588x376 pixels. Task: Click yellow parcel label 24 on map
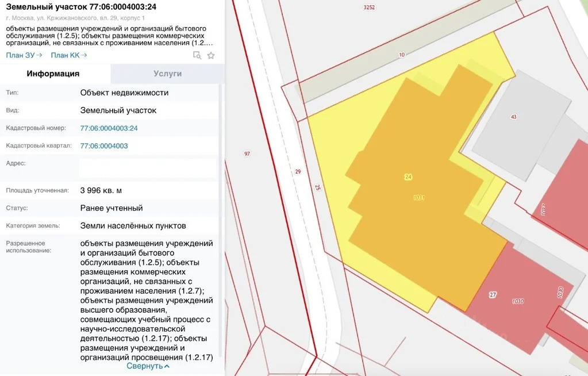tap(408, 177)
